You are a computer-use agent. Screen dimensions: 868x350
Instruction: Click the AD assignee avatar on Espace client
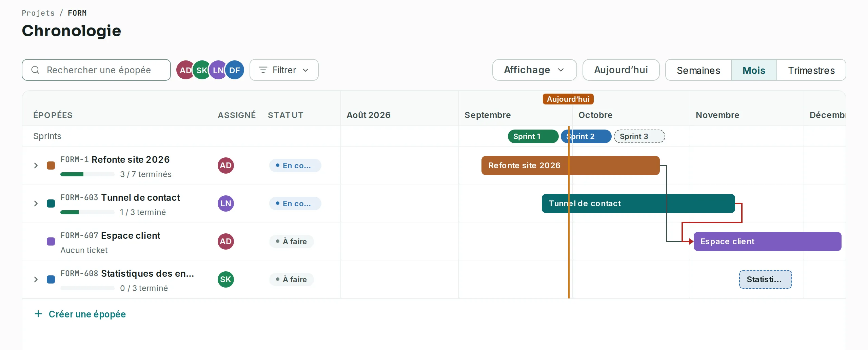(x=225, y=241)
